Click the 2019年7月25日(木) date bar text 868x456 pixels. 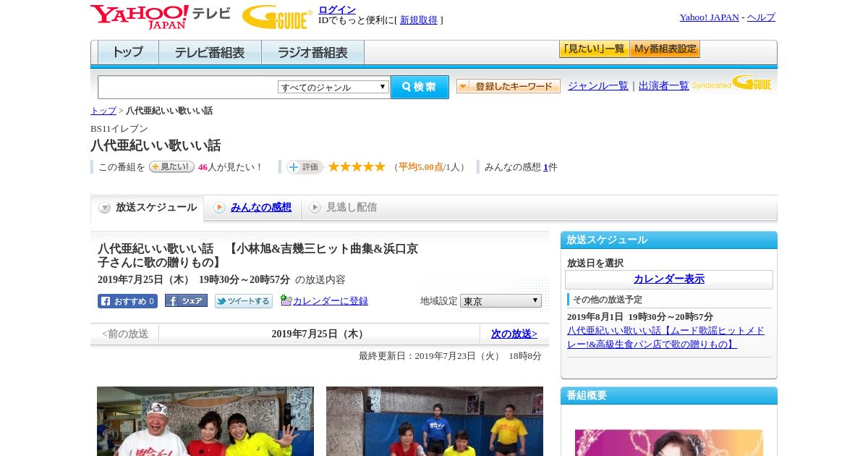click(319, 334)
